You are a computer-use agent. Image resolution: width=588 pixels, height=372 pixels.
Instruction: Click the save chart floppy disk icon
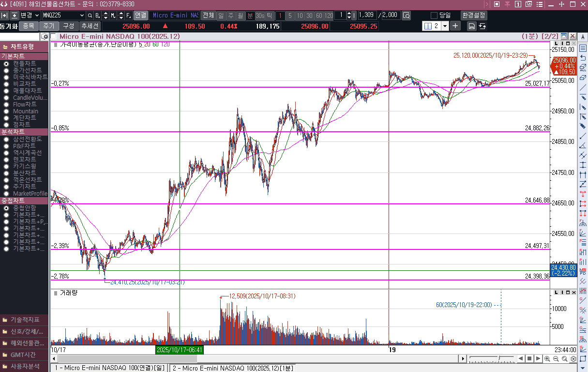click(471, 26)
